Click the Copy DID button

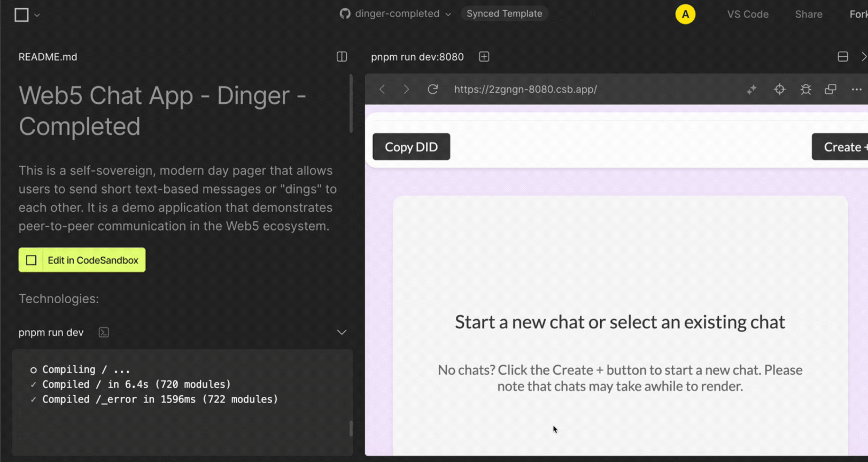pos(412,147)
